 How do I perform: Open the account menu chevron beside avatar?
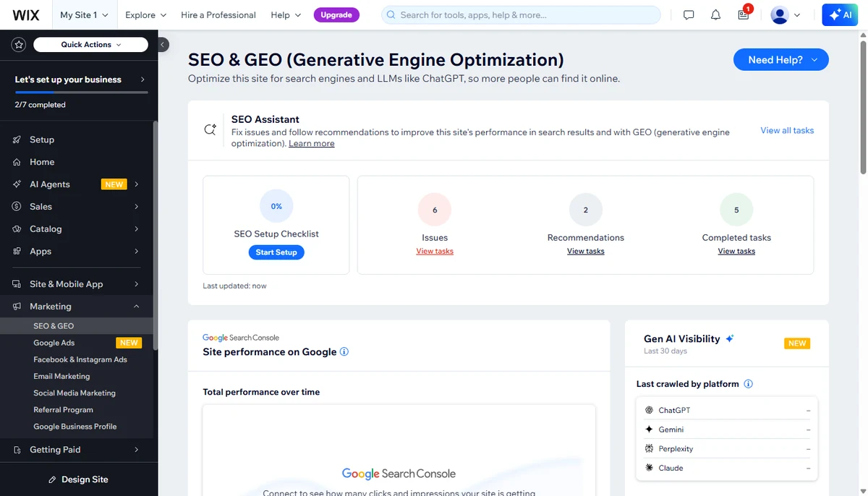pyautogui.click(x=797, y=14)
